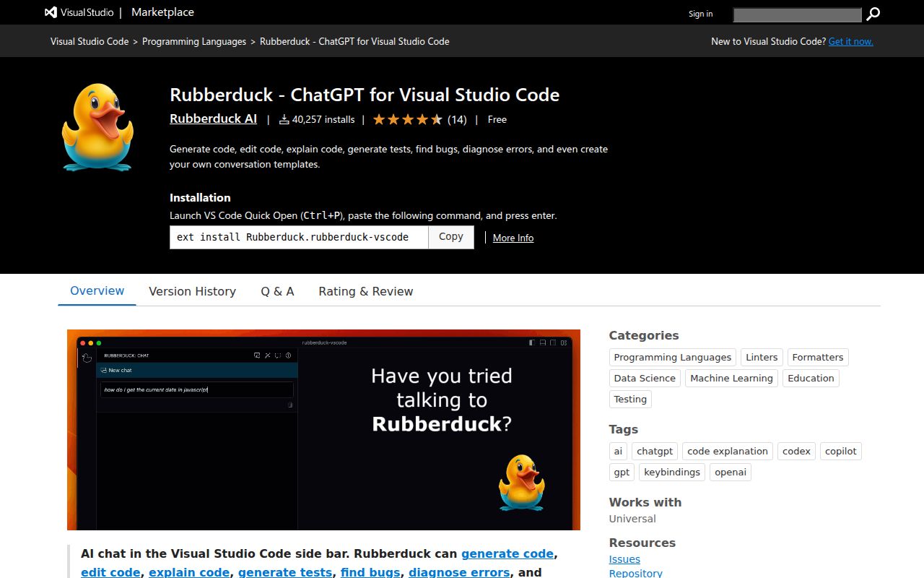924x578 pixels.
Task: Follow the generate code link
Action: [507, 553]
